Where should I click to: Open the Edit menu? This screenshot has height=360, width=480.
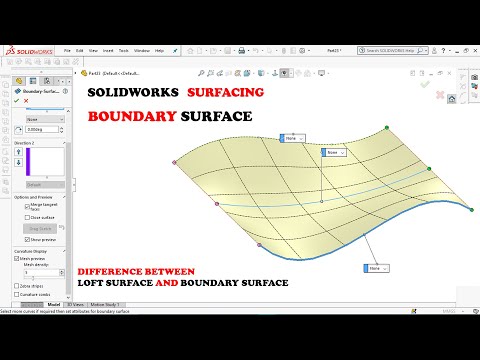pos(79,51)
